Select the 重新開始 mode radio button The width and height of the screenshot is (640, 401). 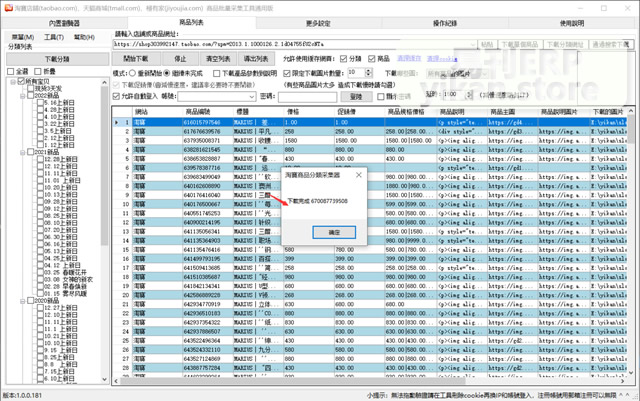(133, 73)
